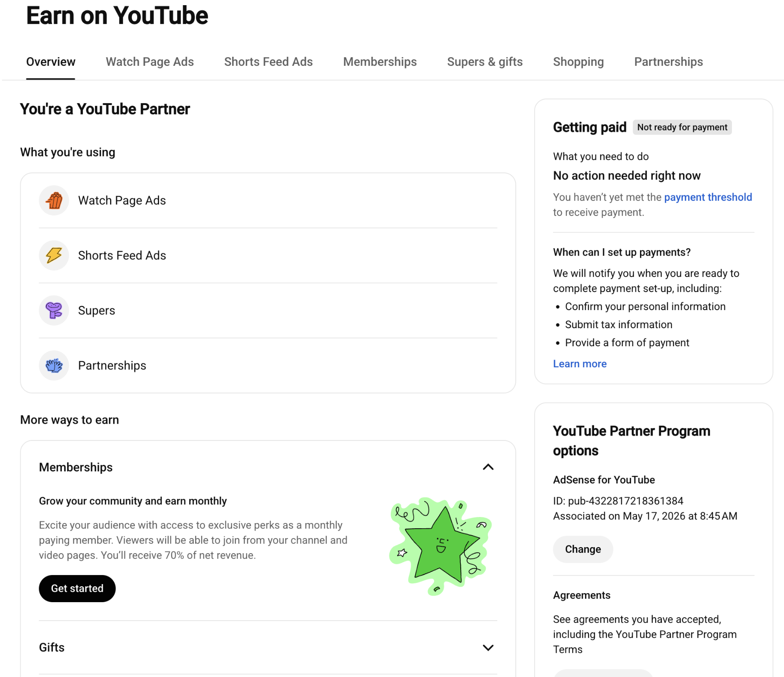The width and height of the screenshot is (784, 677).
Task: Collapse the Memberships section chevron
Action: pos(488,467)
